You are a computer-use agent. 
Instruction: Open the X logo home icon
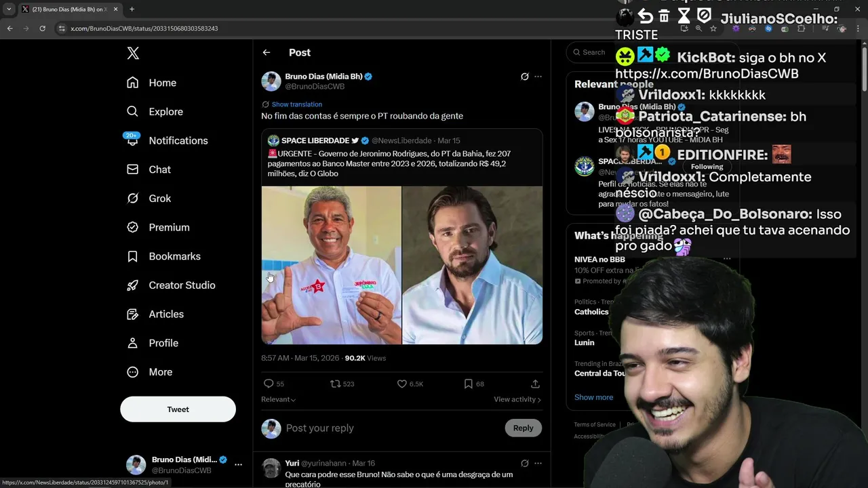(133, 54)
